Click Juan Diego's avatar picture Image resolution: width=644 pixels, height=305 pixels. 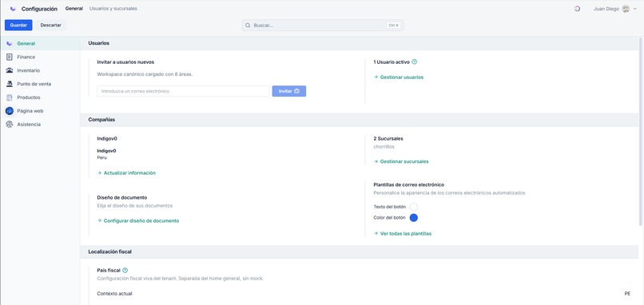click(626, 9)
